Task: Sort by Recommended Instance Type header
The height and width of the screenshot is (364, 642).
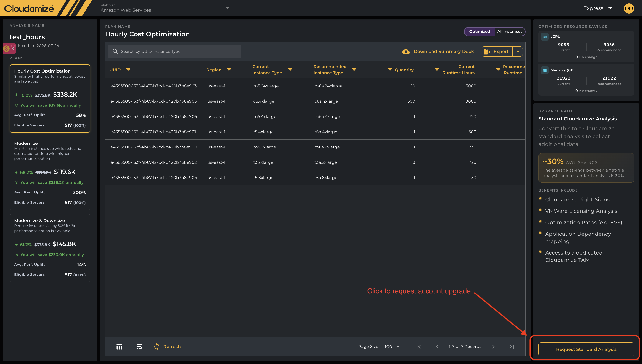Action: click(x=330, y=70)
